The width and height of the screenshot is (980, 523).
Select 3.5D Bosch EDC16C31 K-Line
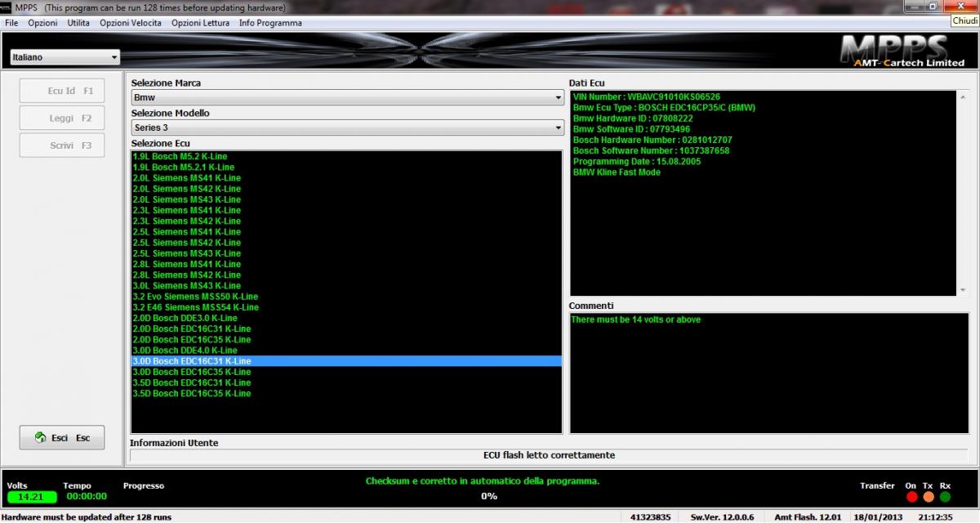pyautogui.click(x=346, y=382)
